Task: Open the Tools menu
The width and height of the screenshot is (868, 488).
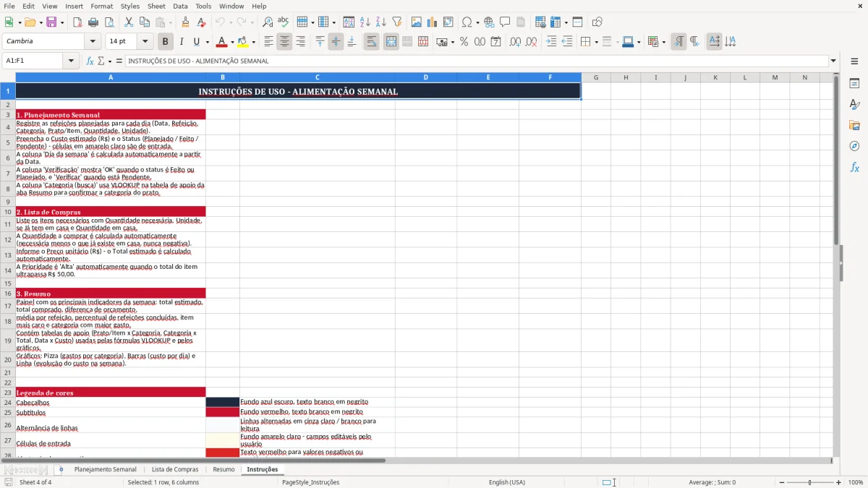Action: 203,6
